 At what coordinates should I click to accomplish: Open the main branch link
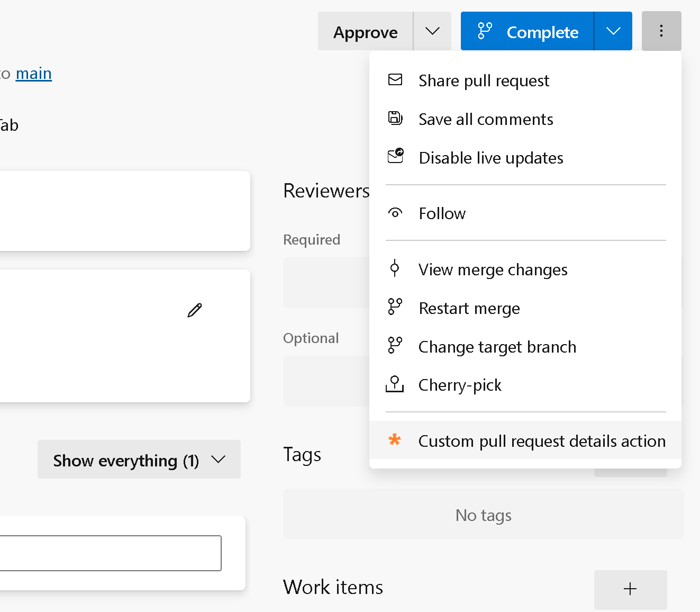point(33,73)
